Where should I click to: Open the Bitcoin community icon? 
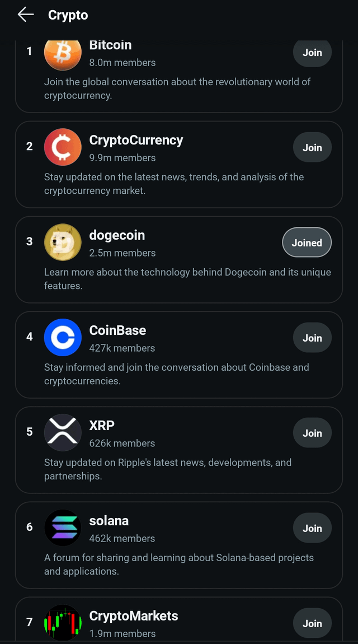point(63,53)
